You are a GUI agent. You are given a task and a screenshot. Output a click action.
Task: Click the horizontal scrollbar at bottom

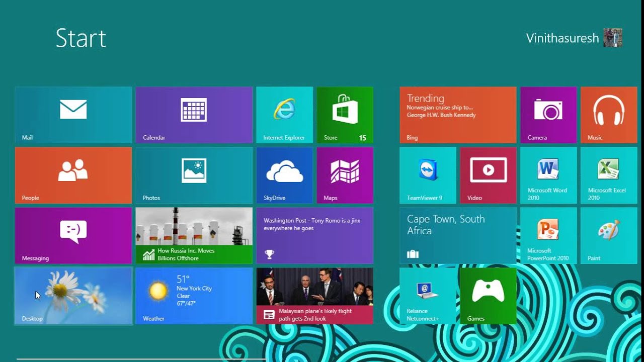point(141,359)
